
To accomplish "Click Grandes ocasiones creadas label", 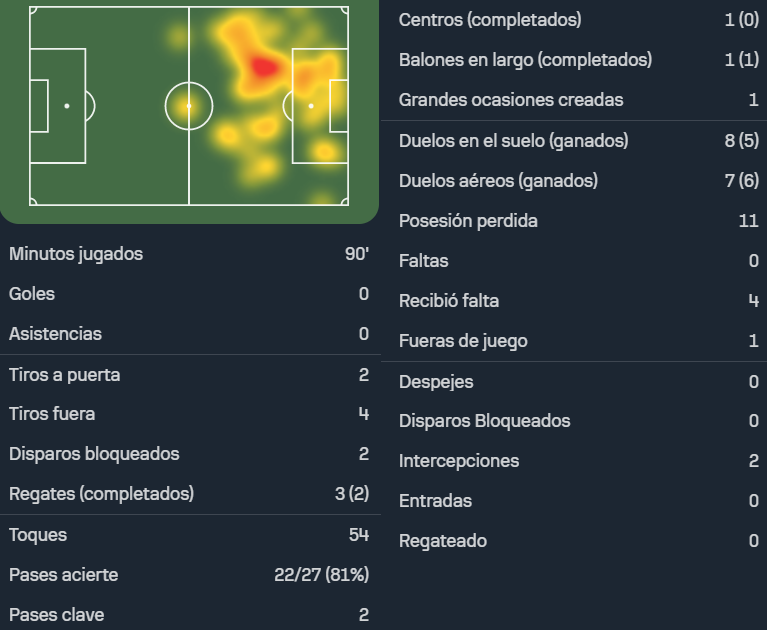I will 511,100.
